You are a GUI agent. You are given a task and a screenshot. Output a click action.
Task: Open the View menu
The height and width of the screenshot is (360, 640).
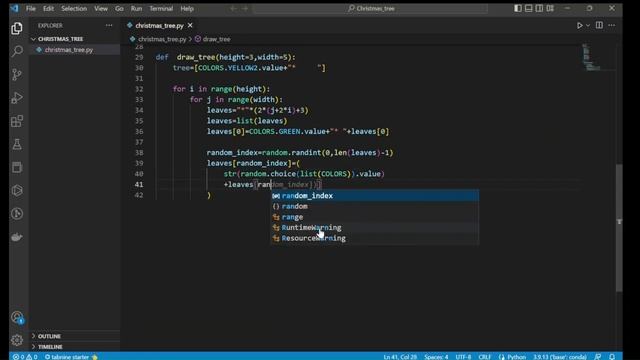click(x=101, y=8)
